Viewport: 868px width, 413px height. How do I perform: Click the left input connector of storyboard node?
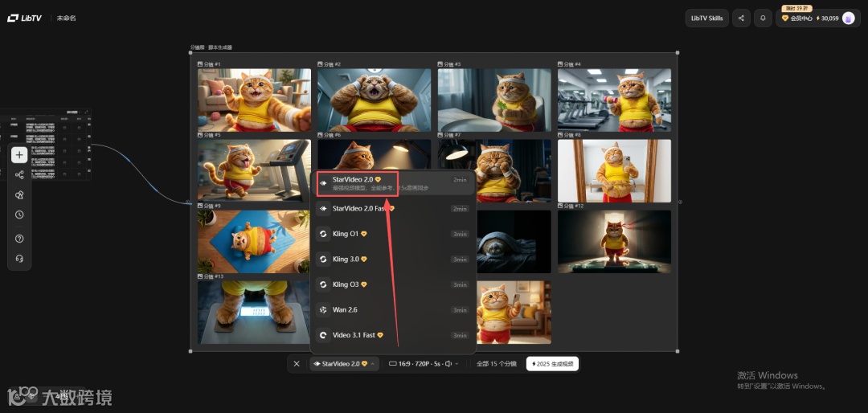coord(187,202)
